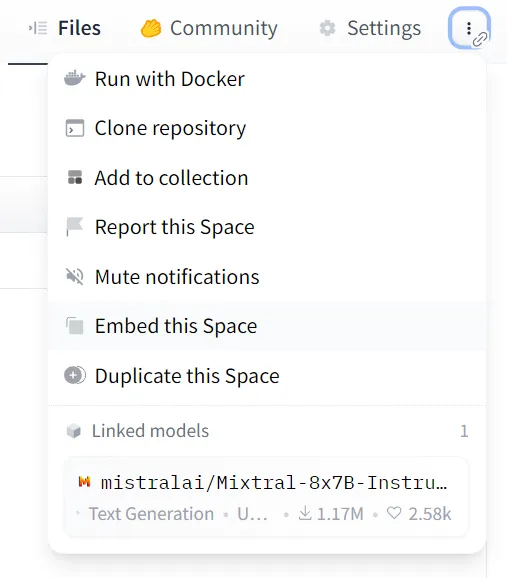Click the muted speaker icon
This screenshot has height=578, width=507.
click(x=74, y=276)
